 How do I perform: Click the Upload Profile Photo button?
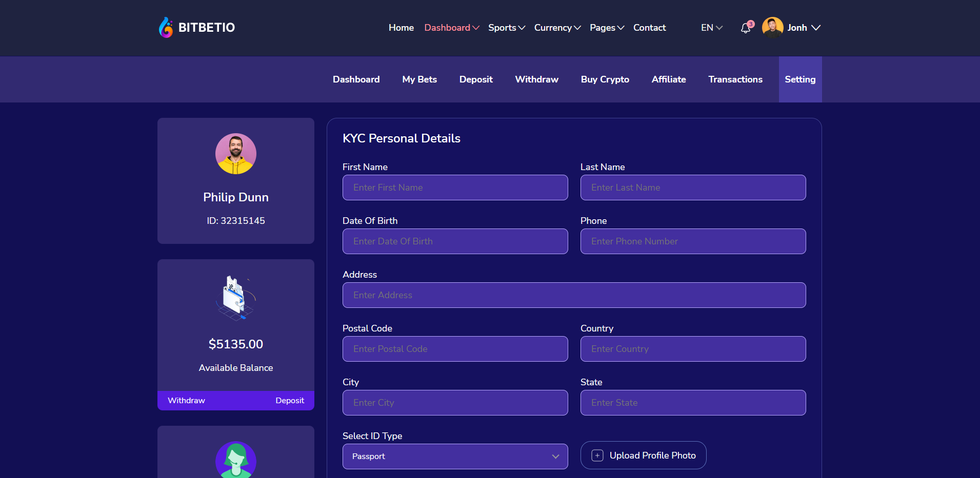[643, 455]
